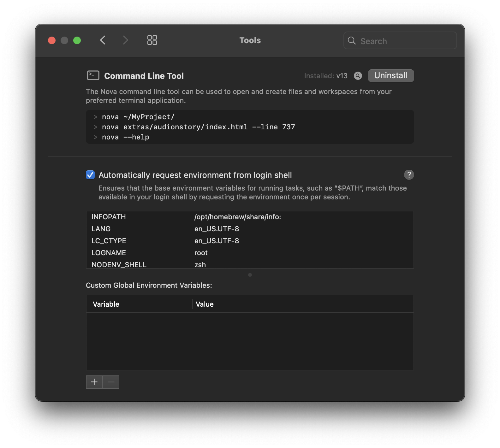Add a custom environment variable
This screenshot has width=500, height=448.
point(94,382)
